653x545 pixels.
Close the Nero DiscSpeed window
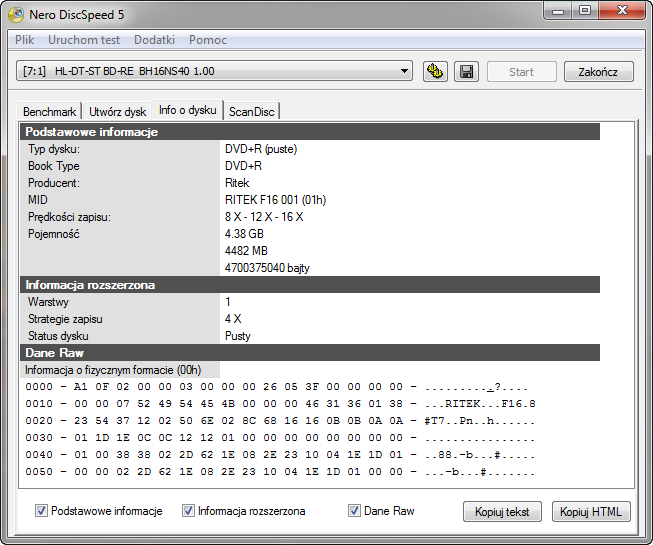tap(623, 10)
